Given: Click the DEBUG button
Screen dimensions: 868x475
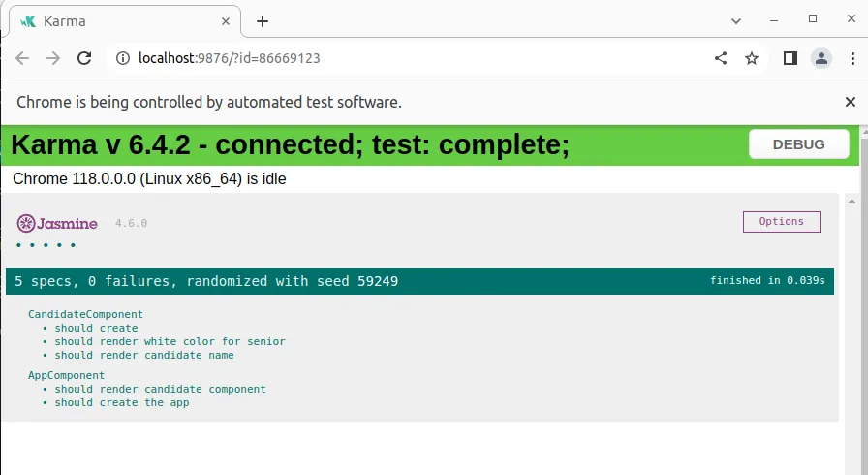Looking at the screenshot, I should [799, 144].
